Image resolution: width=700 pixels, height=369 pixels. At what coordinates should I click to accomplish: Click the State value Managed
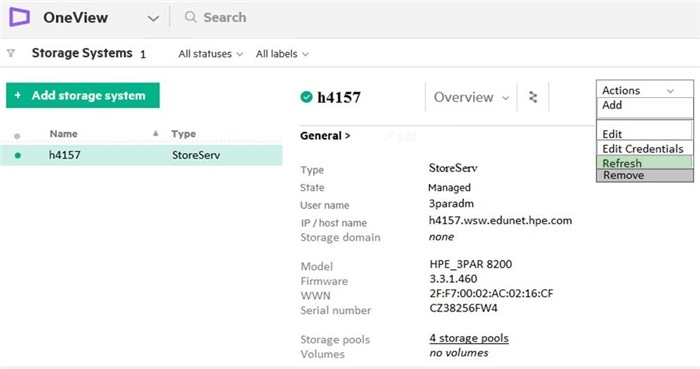pyautogui.click(x=449, y=187)
